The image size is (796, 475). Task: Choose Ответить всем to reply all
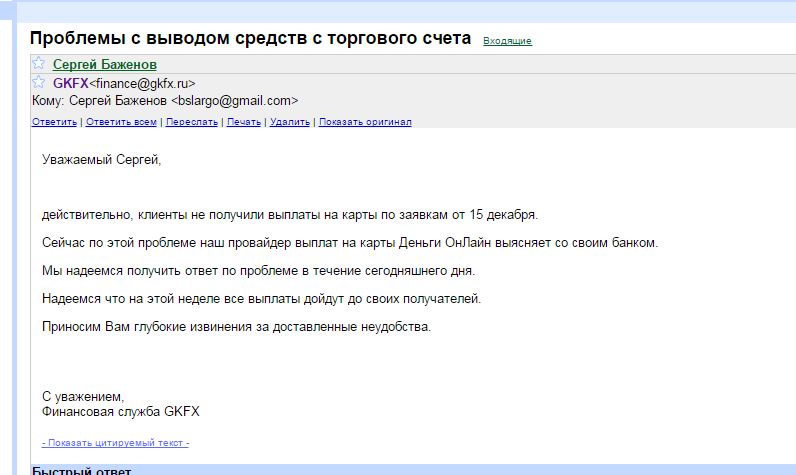tap(121, 122)
